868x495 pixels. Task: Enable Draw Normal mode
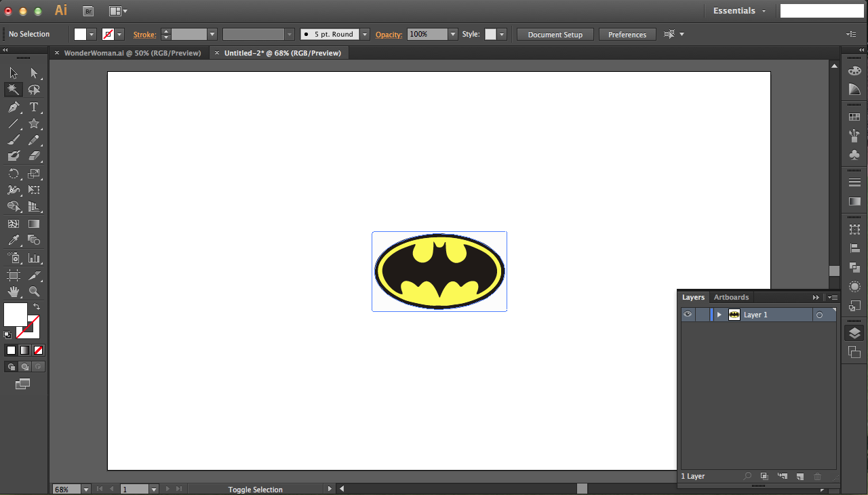click(11, 366)
